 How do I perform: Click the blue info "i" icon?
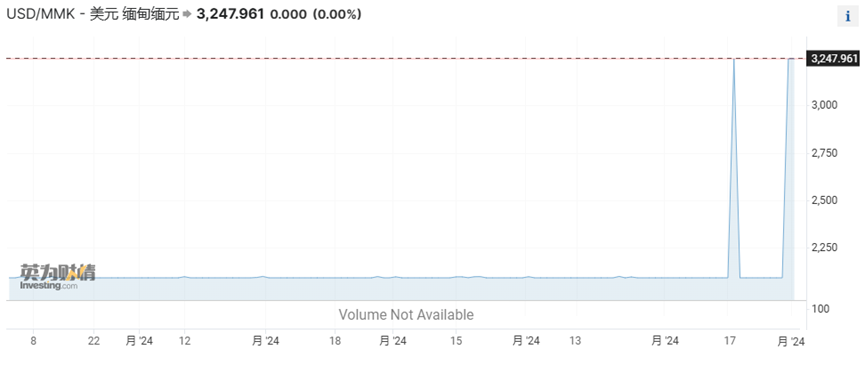point(848,17)
